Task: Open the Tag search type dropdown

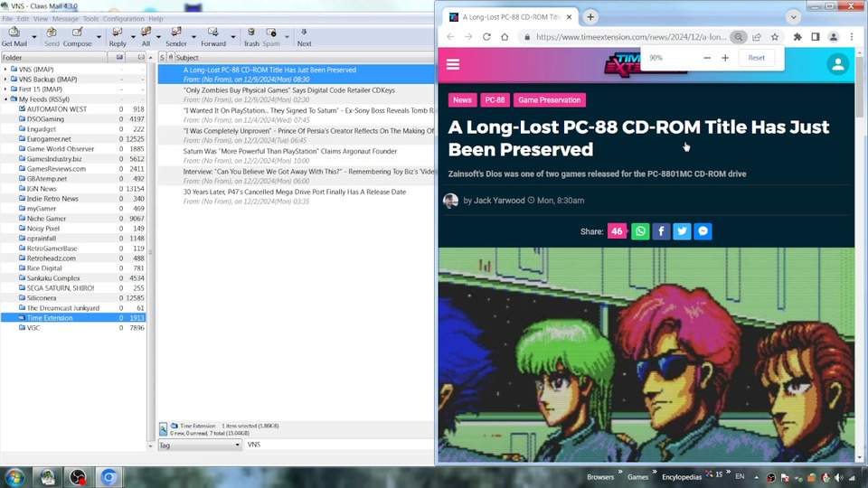Action: pyautogui.click(x=200, y=445)
